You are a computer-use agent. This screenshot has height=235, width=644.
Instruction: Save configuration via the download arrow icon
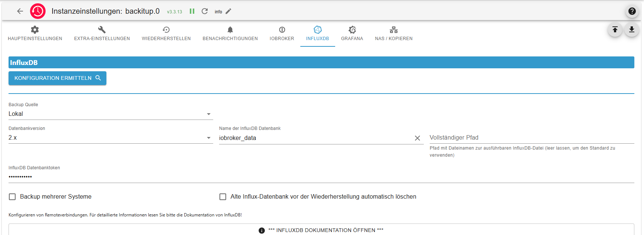[x=632, y=30]
